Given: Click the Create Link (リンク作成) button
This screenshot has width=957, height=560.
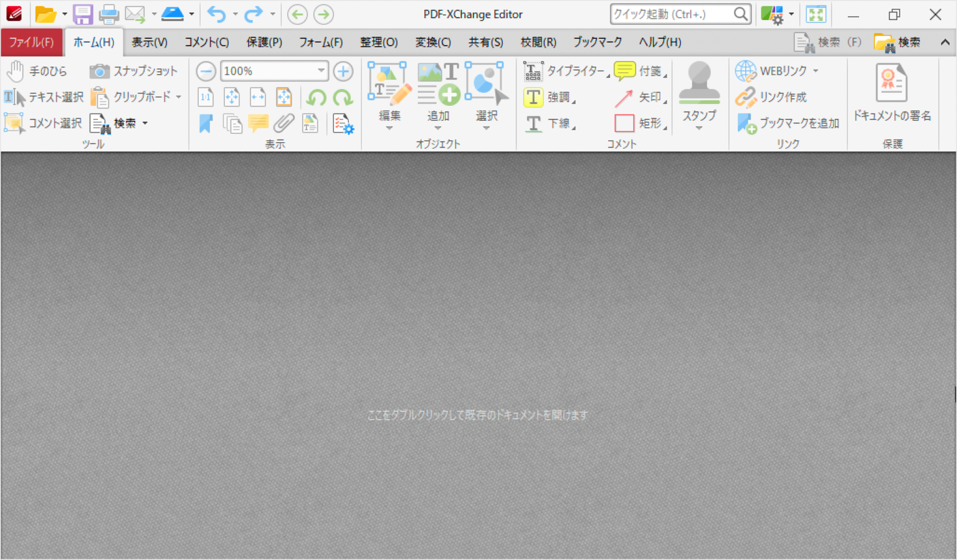Looking at the screenshot, I should tap(771, 97).
